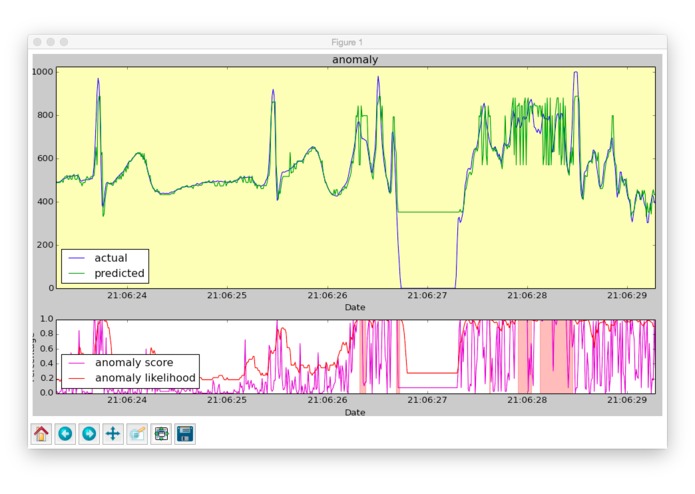Click the 'anomaly' chart title
Image resolution: width=695 pixels, height=494 pixels.
click(x=355, y=60)
